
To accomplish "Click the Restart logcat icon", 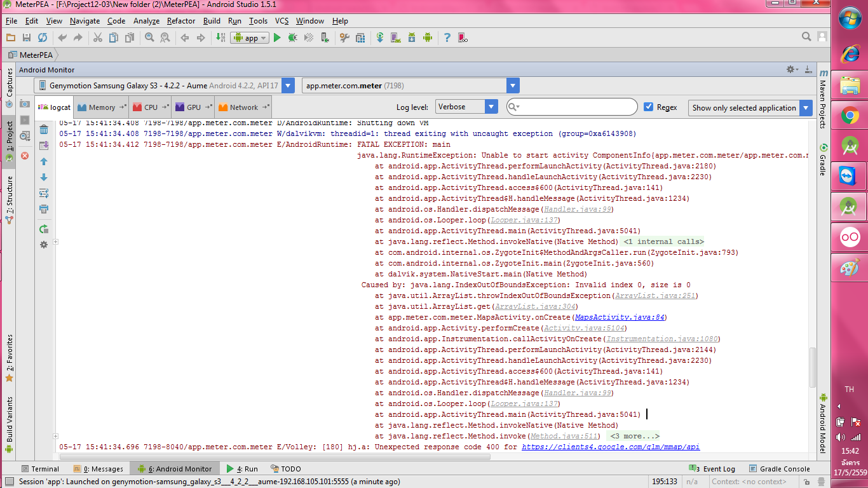I will pyautogui.click(x=44, y=229).
